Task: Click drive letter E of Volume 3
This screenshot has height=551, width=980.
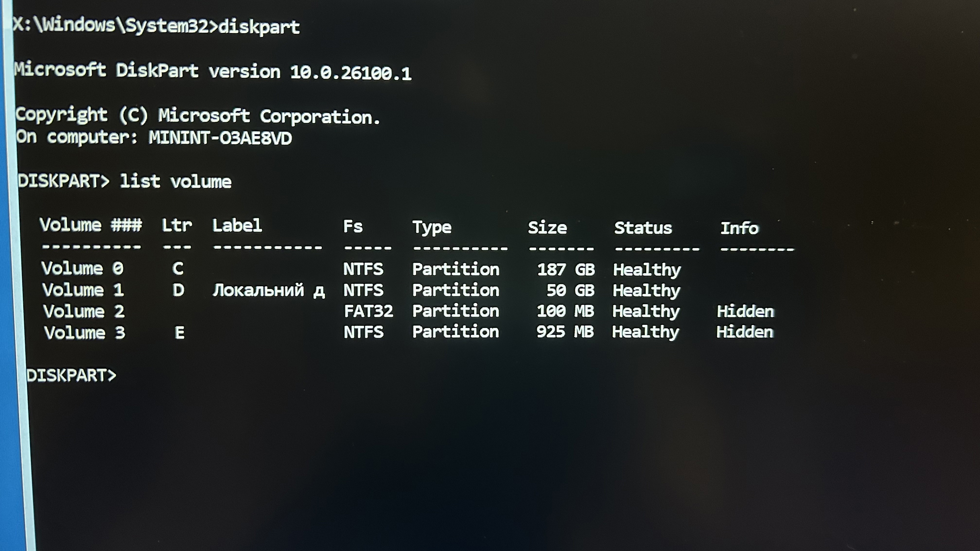Action: [180, 333]
